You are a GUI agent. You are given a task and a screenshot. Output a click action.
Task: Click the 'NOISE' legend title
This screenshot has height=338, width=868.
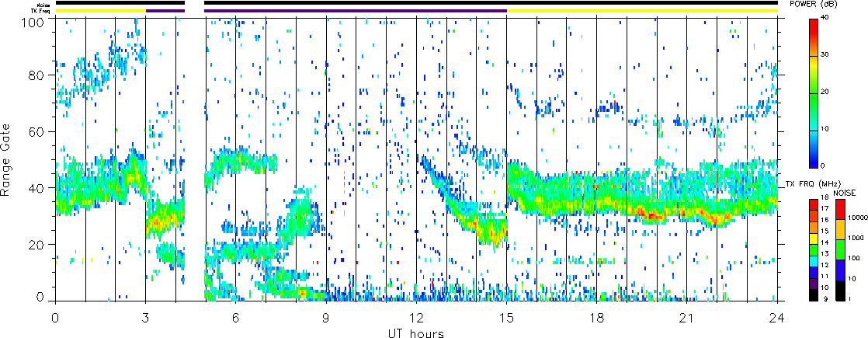coord(845,193)
